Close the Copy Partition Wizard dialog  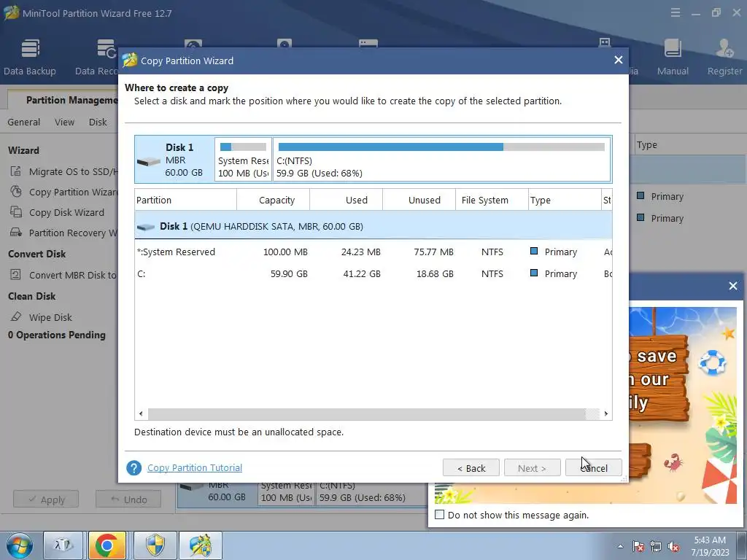(619, 60)
